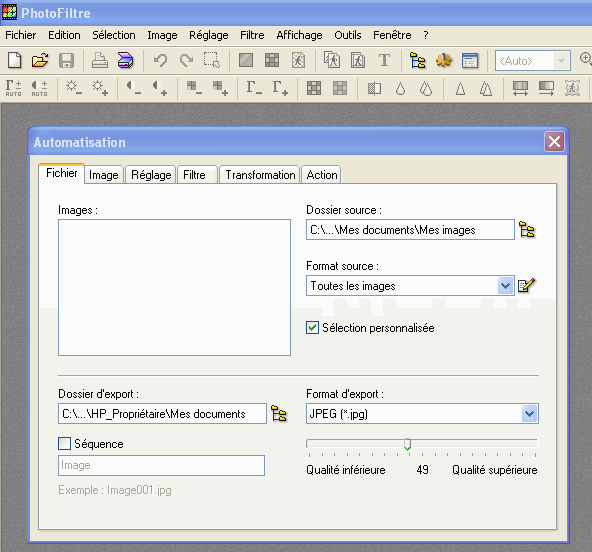Image resolution: width=592 pixels, height=552 pixels.
Task: Open the Edition menu
Action: click(64, 35)
